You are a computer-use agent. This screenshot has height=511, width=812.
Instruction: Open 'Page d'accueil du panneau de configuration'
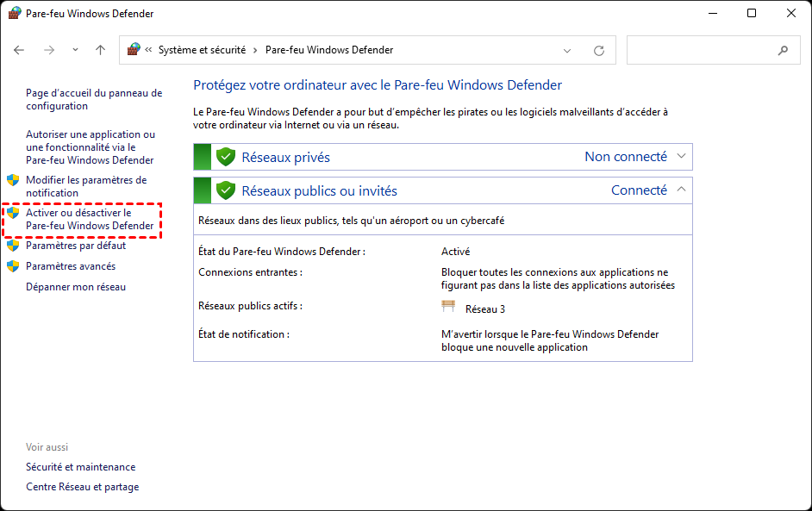click(94, 99)
